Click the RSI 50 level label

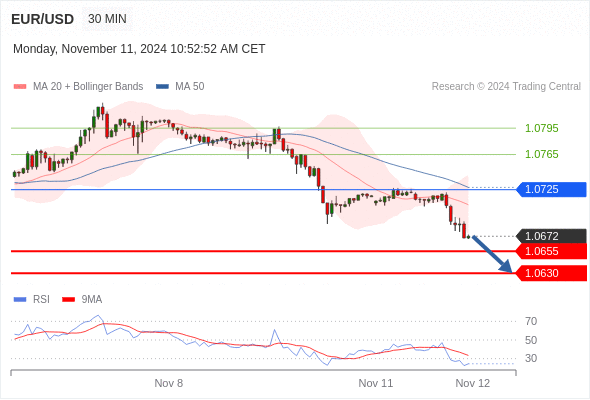pos(531,340)
